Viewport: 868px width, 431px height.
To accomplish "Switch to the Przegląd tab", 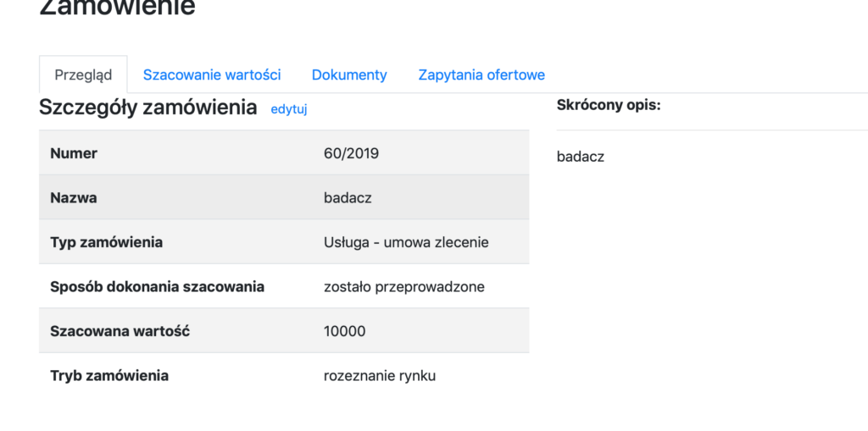I will point(83,75).
